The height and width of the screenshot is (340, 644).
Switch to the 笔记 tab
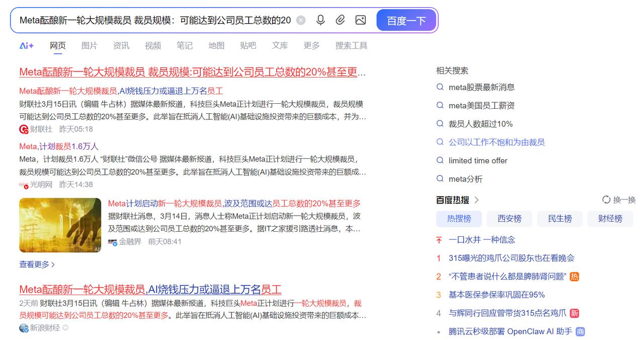(185, 46)
